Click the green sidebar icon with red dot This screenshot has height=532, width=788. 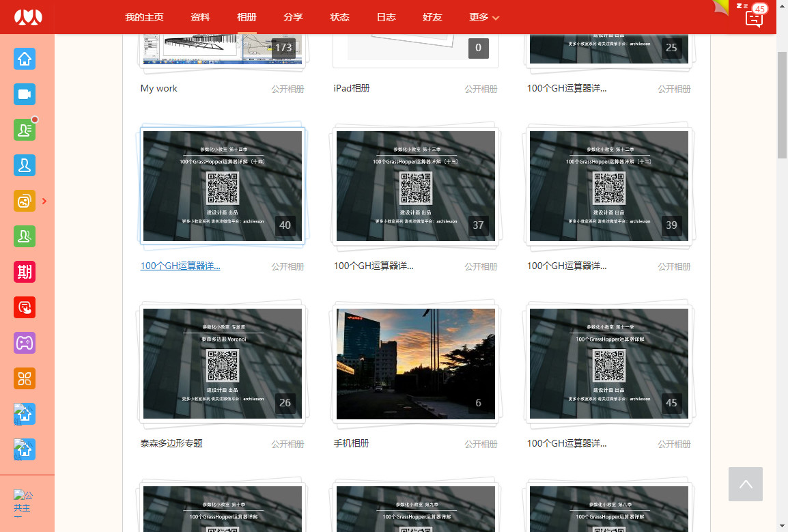(25, 130)
